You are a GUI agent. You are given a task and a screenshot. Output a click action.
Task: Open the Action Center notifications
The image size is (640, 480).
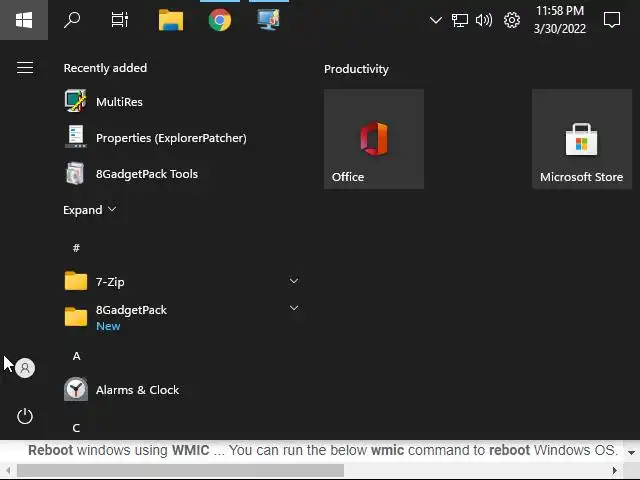pos(611,20)
